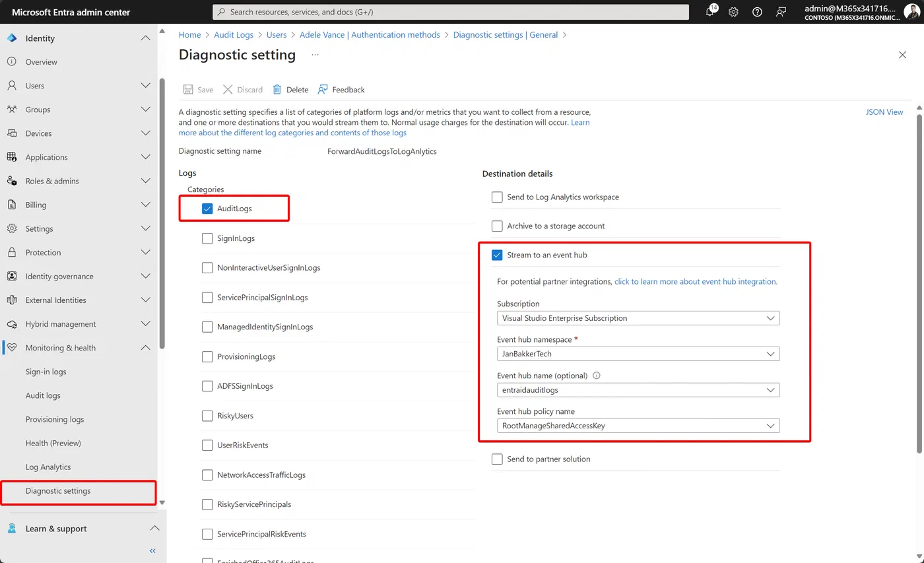
Task: Open Sign-in logs in sidebar
Action: tap(46, 372)
